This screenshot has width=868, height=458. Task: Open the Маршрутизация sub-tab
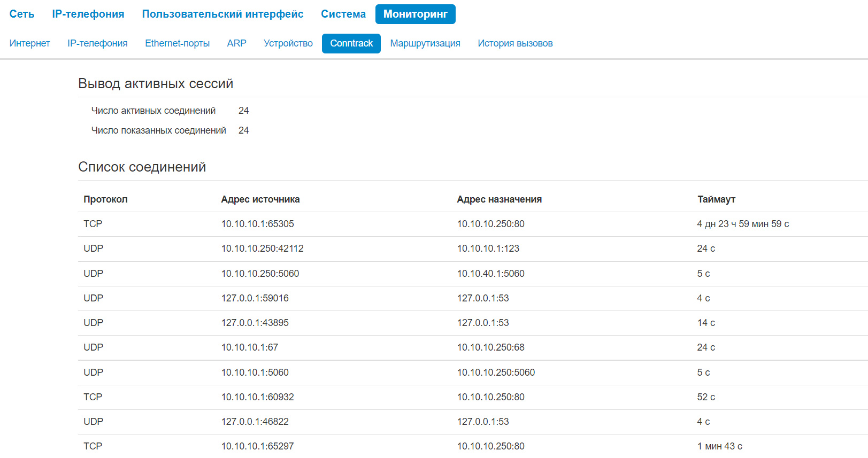click(x=425, y=43)
